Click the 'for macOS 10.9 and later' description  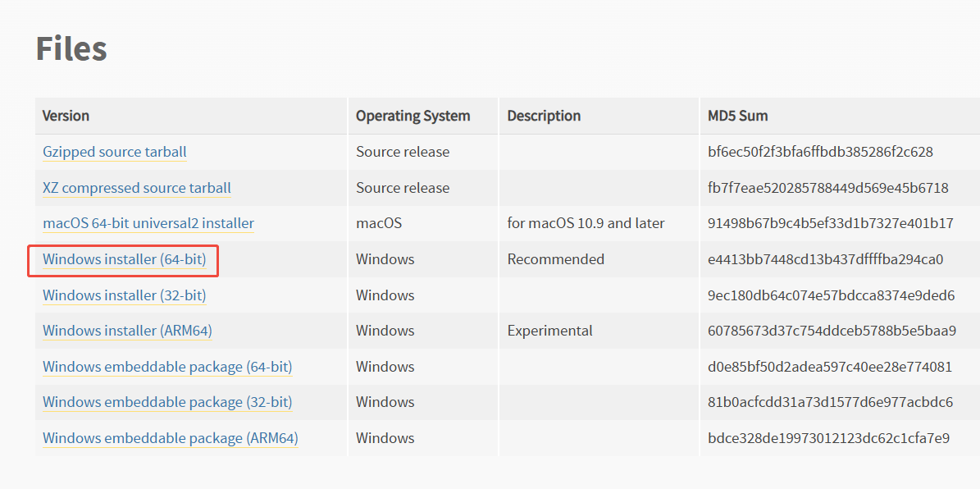click(x=586, y=223)
